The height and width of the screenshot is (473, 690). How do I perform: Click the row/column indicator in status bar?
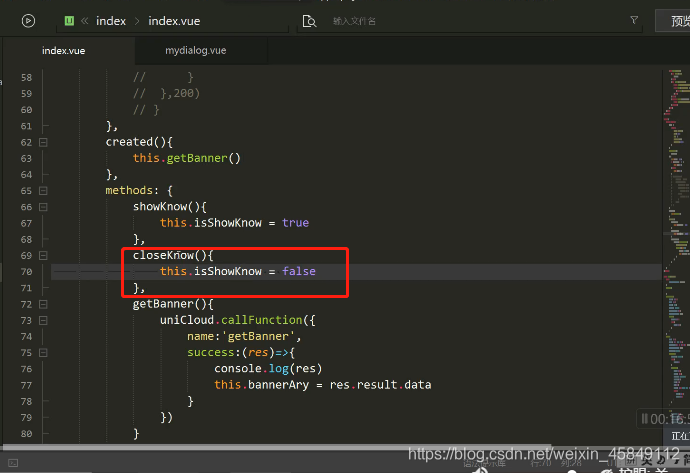(x=555, y=463)
